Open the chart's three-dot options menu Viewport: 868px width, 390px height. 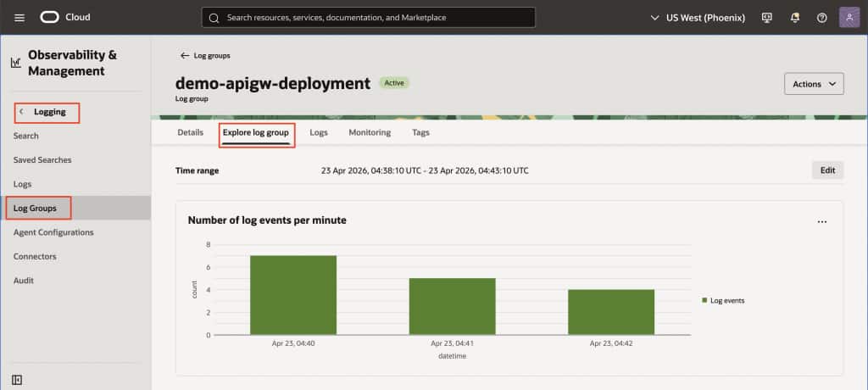(x=821, y=221)
